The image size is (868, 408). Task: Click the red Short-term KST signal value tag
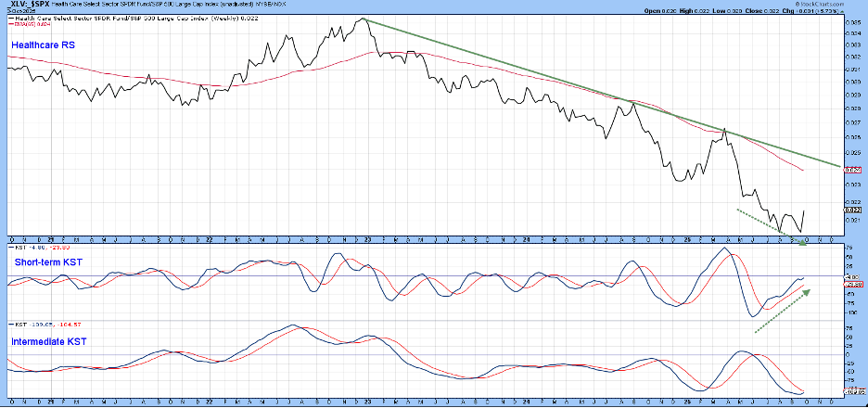coord(853,285)
